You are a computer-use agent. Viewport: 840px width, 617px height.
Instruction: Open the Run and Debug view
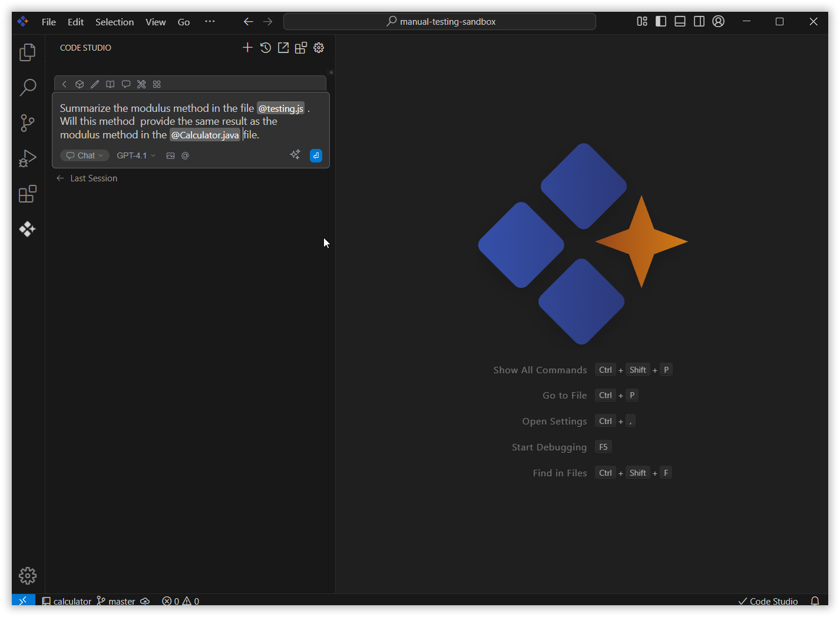(x=28, y=158)
